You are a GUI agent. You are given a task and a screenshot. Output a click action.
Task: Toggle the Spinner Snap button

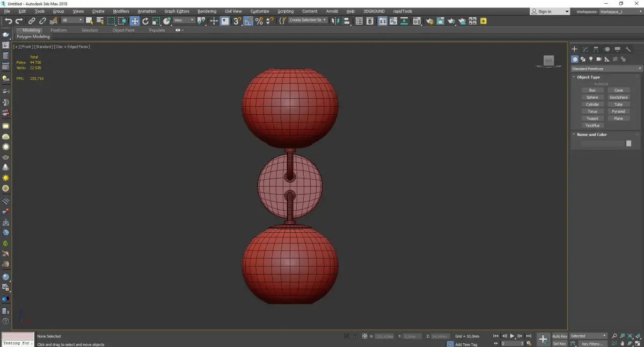pyautogui.click(x=269, y=21)
